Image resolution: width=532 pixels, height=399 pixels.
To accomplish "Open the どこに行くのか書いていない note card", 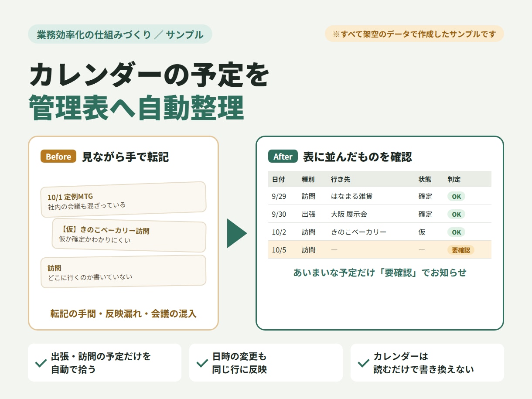I will 123,272.
